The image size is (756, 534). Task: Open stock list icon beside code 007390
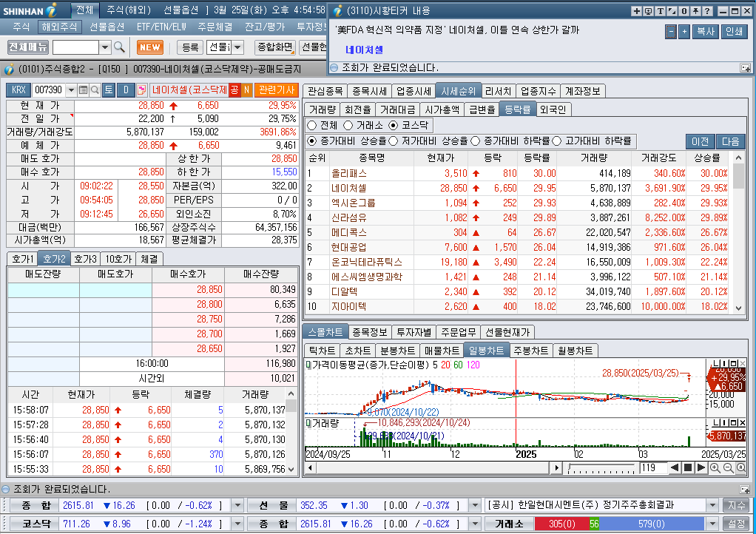pos(83,90)
